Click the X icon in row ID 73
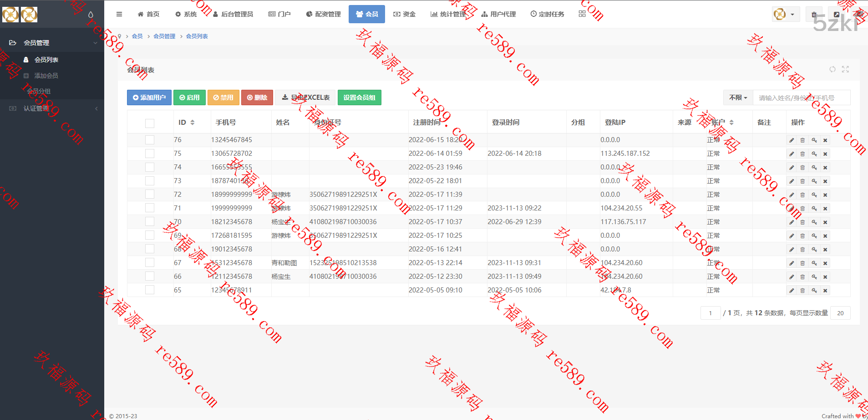The height and width of the screenshot is (420, 868). (825, 181)
